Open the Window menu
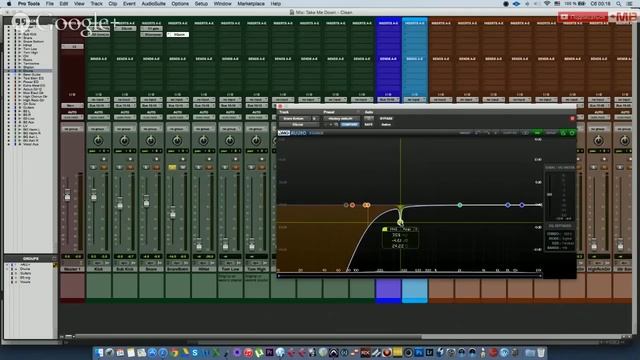 [x=222, y=4]
